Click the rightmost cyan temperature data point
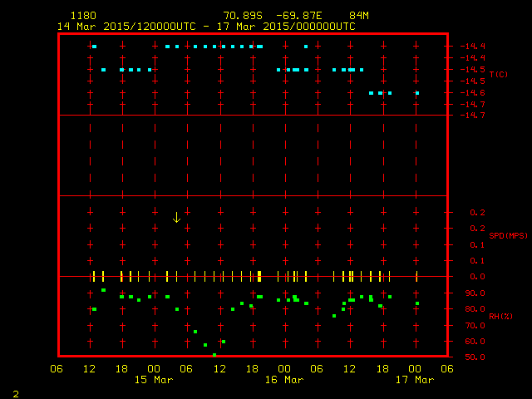This screenshot has width=532, height=399. point(417,93)
